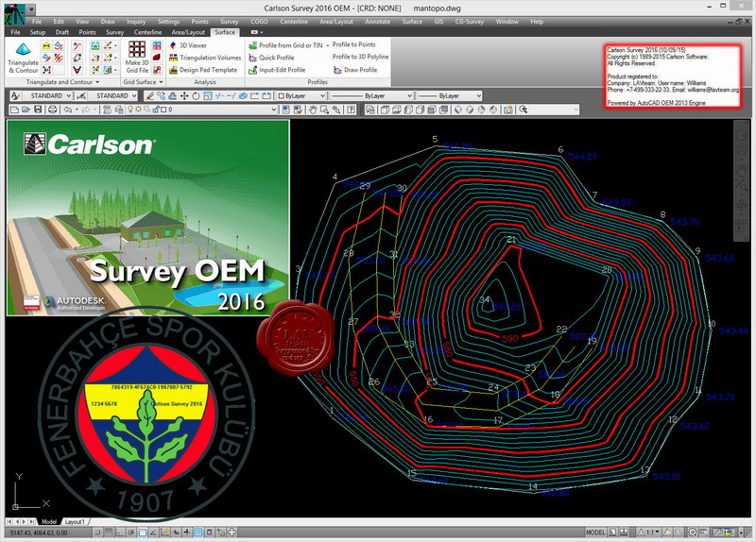Click the 3D view camera icon

point(507,110)
